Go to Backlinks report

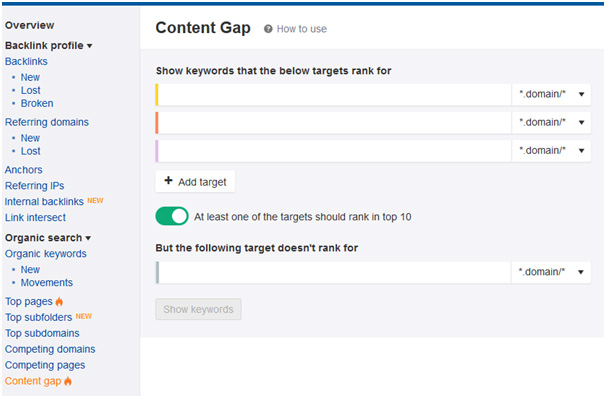tap(26, 61)
